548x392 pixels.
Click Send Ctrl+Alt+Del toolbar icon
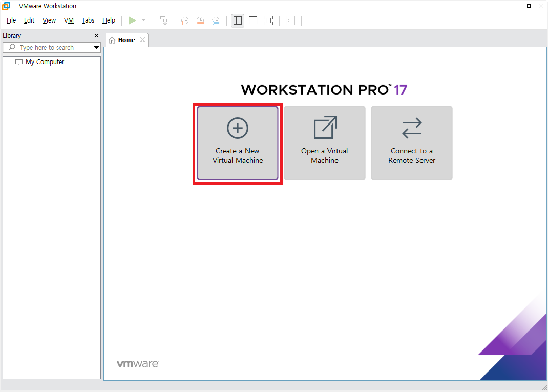(163, 20)
